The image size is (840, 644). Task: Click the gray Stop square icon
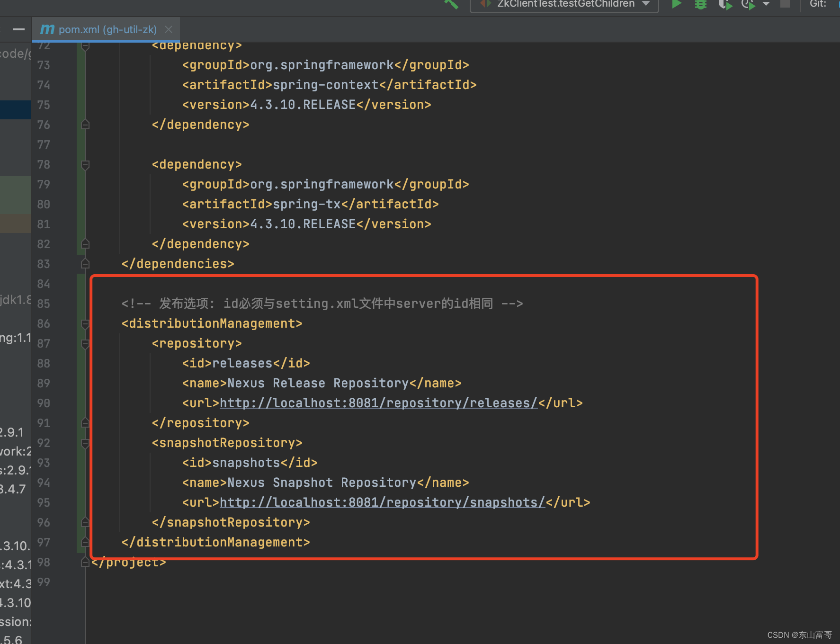pyautogui.click(x=785, y=3)
